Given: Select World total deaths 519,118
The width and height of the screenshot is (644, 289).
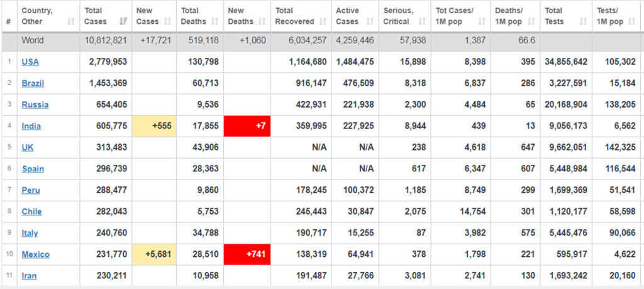Looking at the screenshot, I should [203, 41].
